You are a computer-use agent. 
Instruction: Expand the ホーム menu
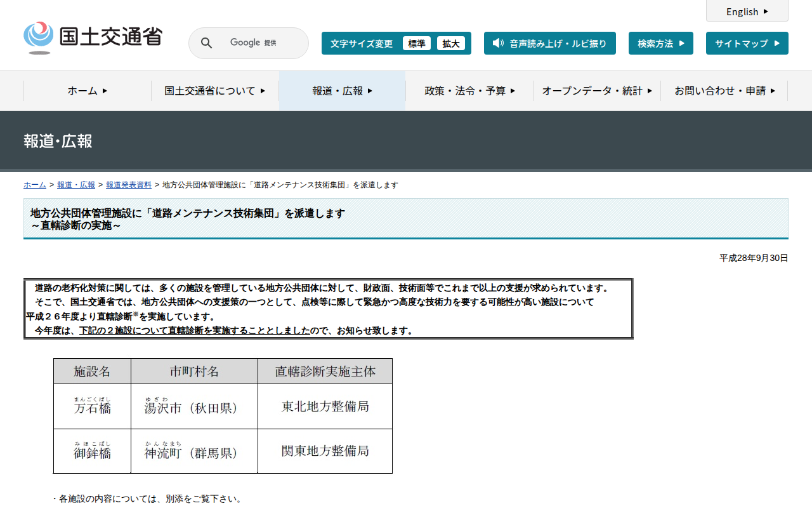(x=88, y=91)
